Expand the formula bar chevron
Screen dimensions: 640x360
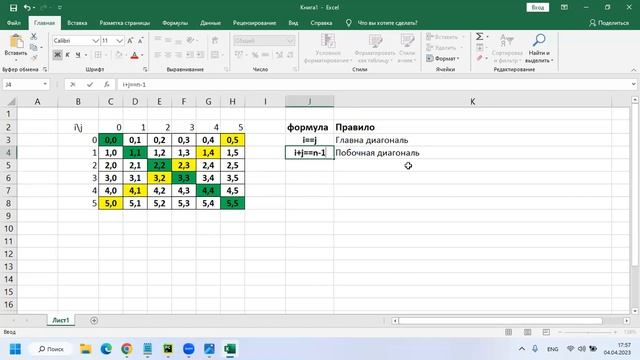point(633,84)
